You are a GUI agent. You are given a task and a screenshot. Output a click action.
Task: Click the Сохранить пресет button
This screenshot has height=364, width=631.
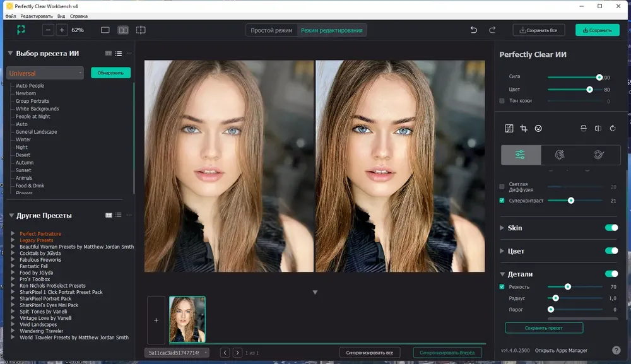544,328
